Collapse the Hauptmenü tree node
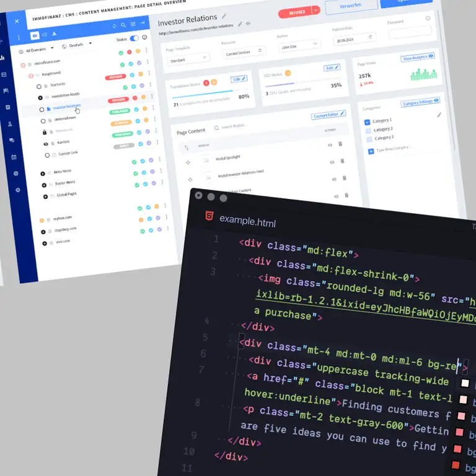 tap(30, 76)
